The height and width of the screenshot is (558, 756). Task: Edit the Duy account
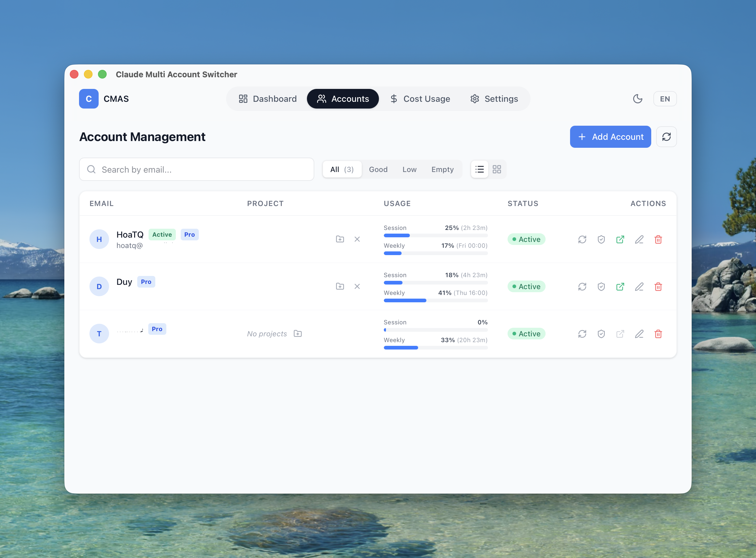639,287
